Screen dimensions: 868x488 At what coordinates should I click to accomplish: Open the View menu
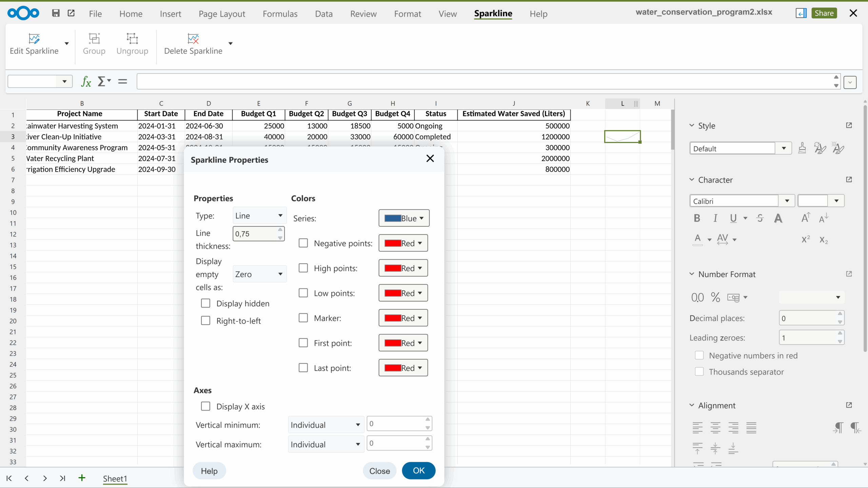(447, 14)
